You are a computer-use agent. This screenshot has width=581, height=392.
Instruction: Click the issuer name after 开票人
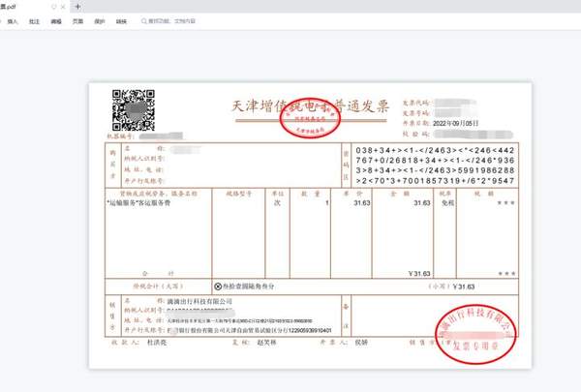point(361,343)
